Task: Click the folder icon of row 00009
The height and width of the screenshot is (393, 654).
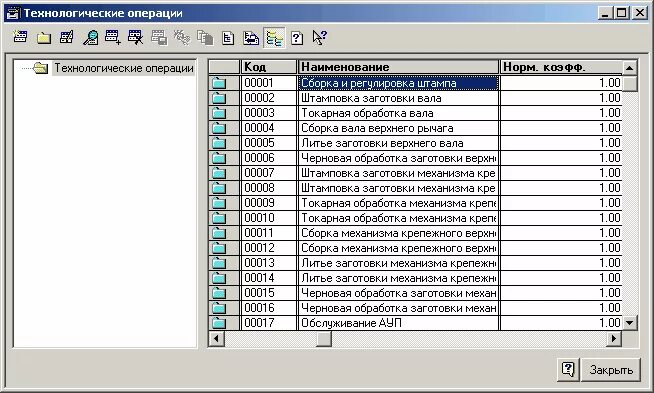Action: pos(219,203)
